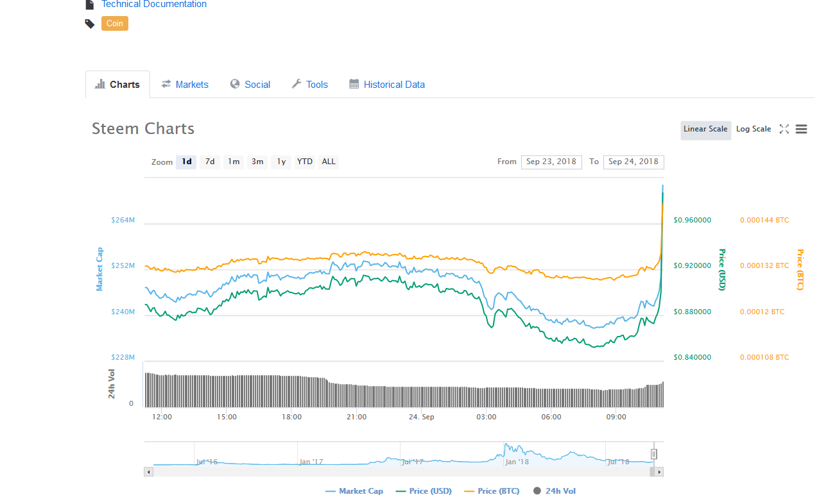Viewport: 819px width, 504px height.
Task: Click the navigator scrollbar track
Action: [401, 472]
